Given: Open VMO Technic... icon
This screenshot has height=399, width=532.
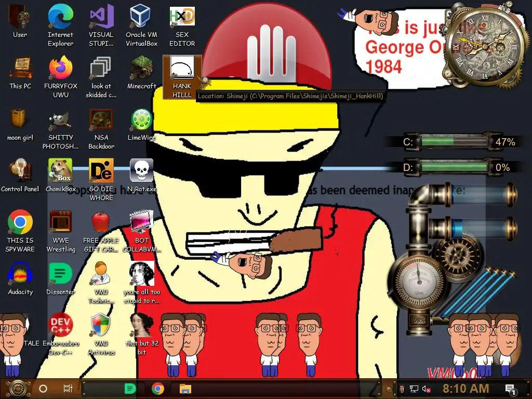Looking at the screenshot, I should [x=101, y=283].
